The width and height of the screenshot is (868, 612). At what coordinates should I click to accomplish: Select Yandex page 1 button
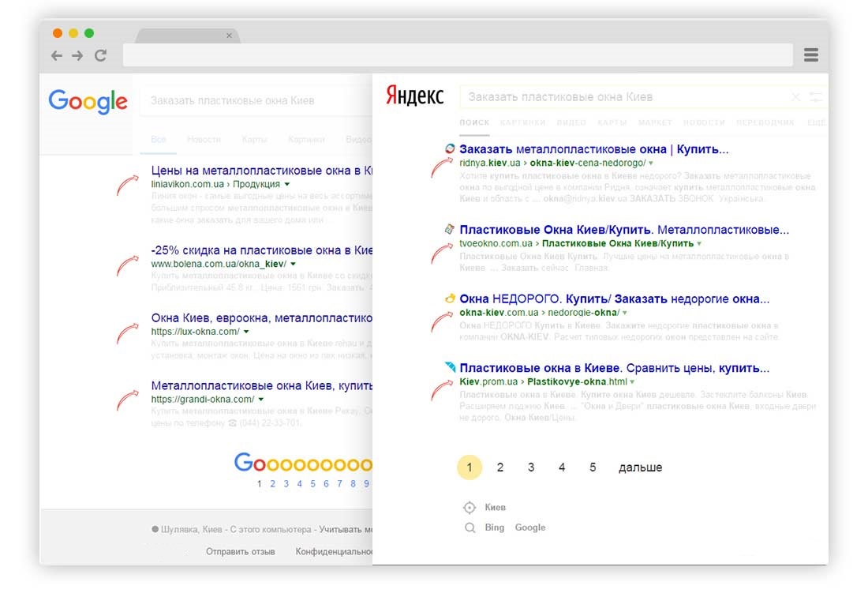pyautogui.click(x=470, y=467)
